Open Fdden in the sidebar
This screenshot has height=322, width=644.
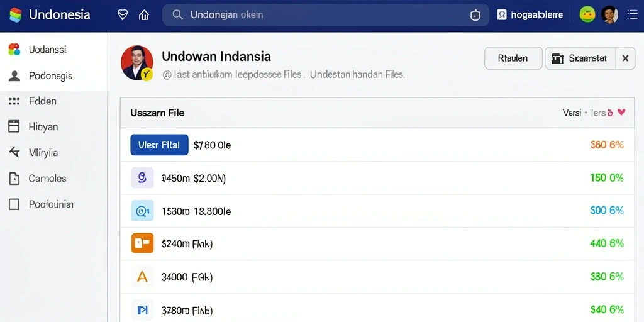coord(43,101)
